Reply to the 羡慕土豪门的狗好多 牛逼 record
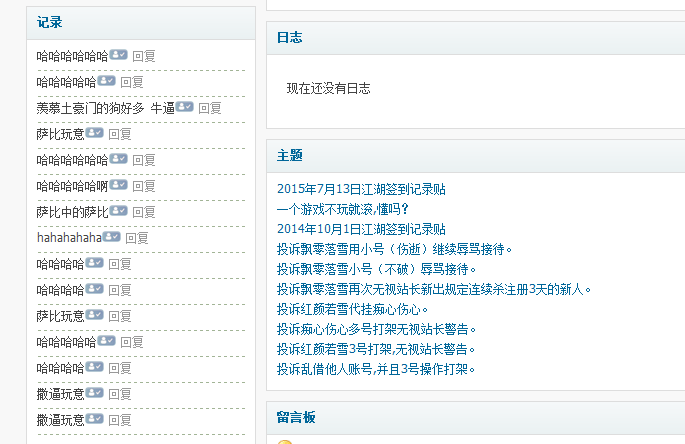685x444 pixels. click(x=210, y=108)
